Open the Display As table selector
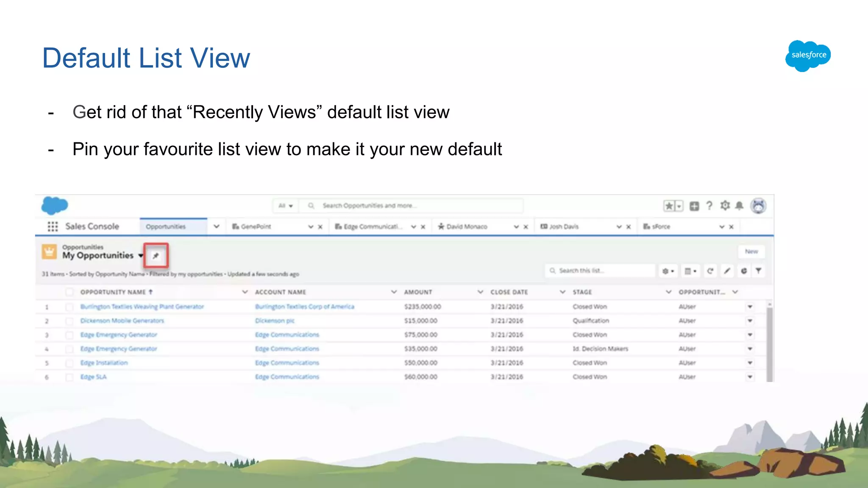Screen dimensions: 868x488 690,271
